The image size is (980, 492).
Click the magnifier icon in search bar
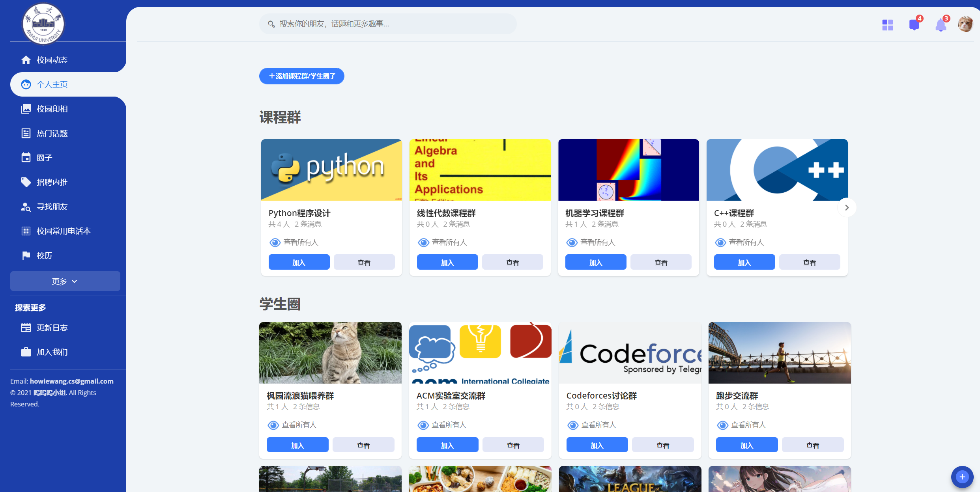pos(271,24)
